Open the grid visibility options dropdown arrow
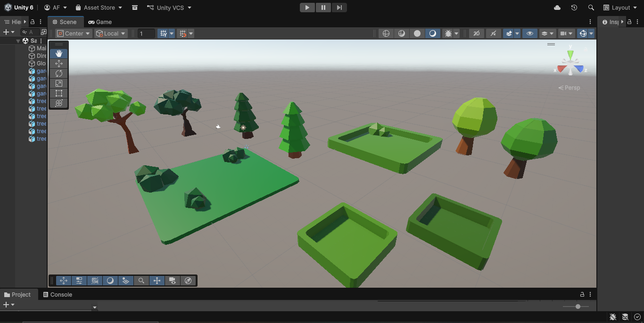The image size is (644, 323). [172, 33]
